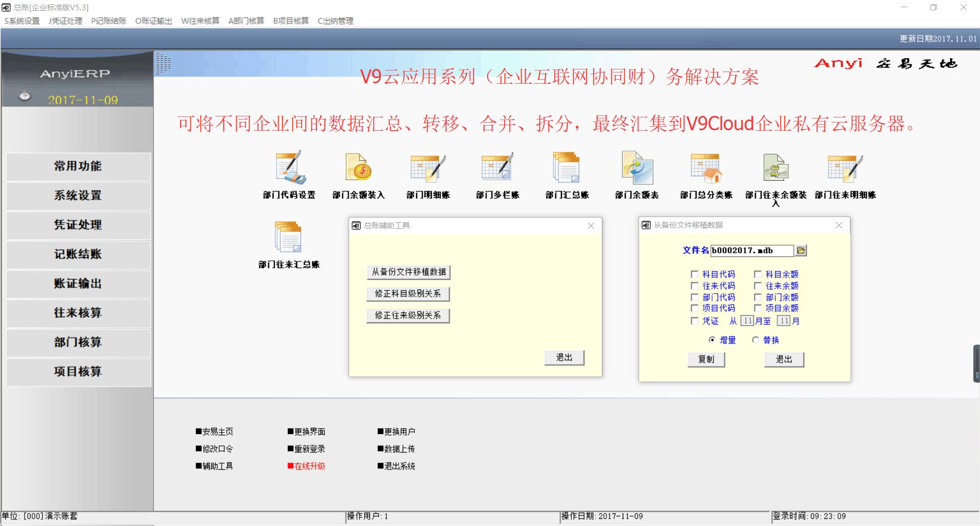Click the 修正科目级别关系 button
Image resolution: width=980 pixels, height=526 pixels.
click(x=408, y=294)
